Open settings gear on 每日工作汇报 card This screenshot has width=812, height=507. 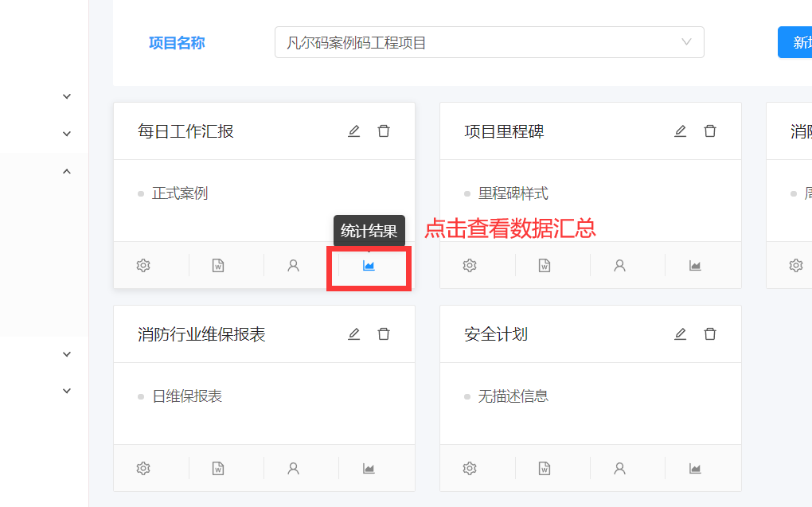(143, 266)
